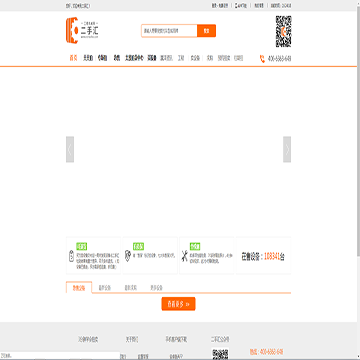Click the crossed tools icon in the third feature card
Screen dimensions: 360x360
coord(184,256)
